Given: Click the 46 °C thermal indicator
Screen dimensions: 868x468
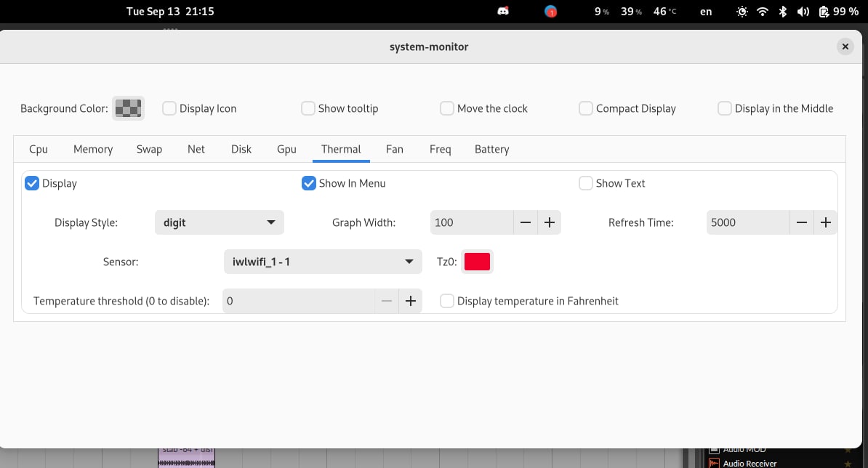Looking at the screenshot, I should [x=664, y=11].
